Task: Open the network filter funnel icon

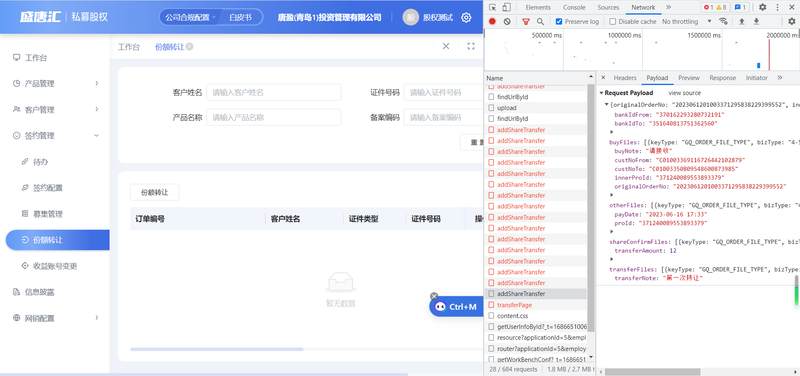Action: point(526,21)
